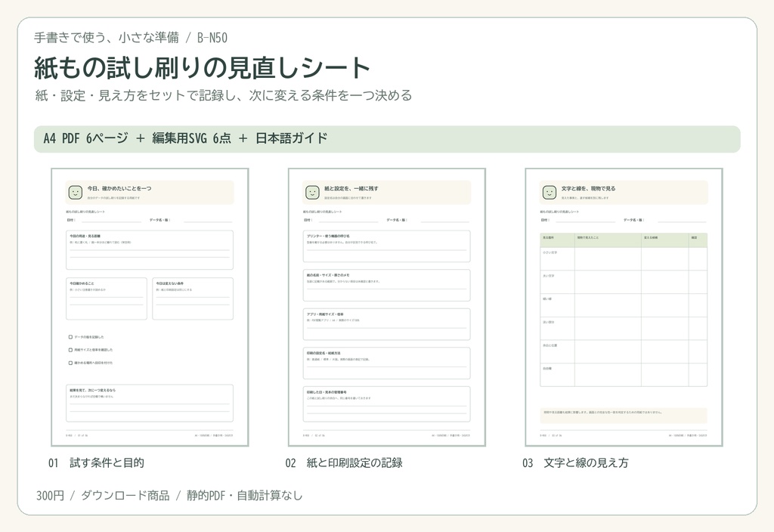Click the プリンター・使う機器の呼び名 box

tap(386, 246)
